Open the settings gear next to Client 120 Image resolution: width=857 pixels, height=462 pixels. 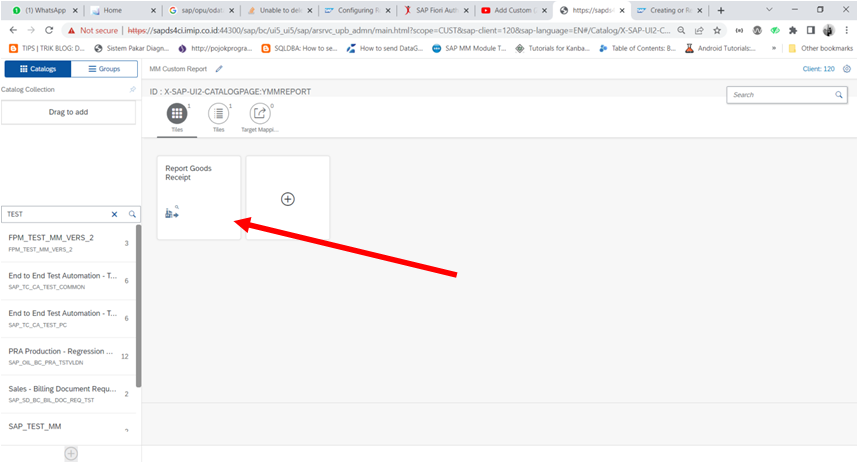tap(847, 69)
